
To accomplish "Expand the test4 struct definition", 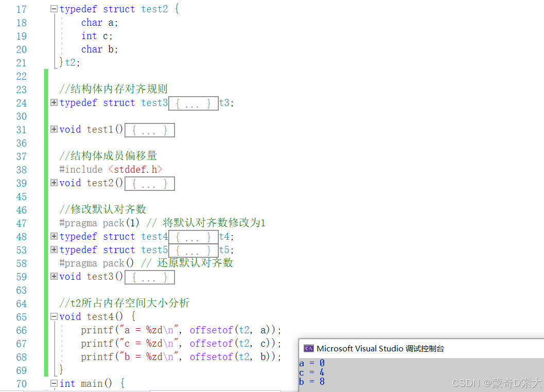I will pos(54,236).
